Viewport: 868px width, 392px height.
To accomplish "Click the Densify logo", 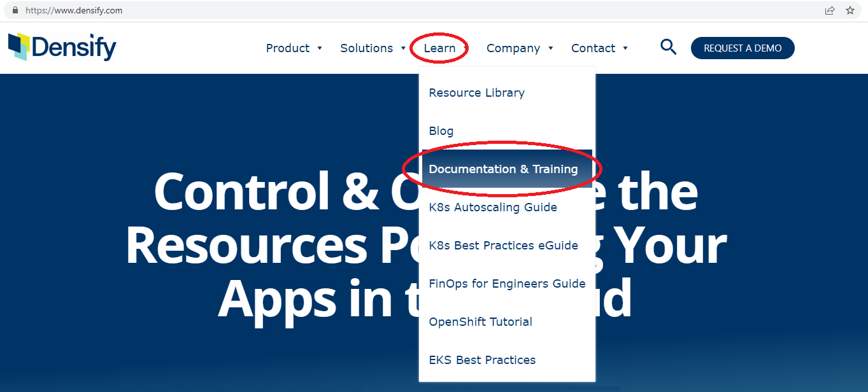I will click(x=62, y=48).
